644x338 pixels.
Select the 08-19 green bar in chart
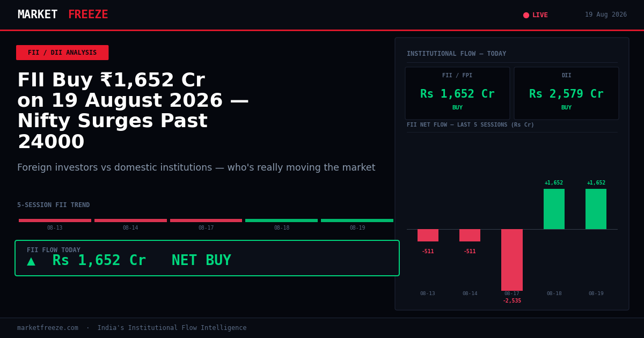point(596,209)
